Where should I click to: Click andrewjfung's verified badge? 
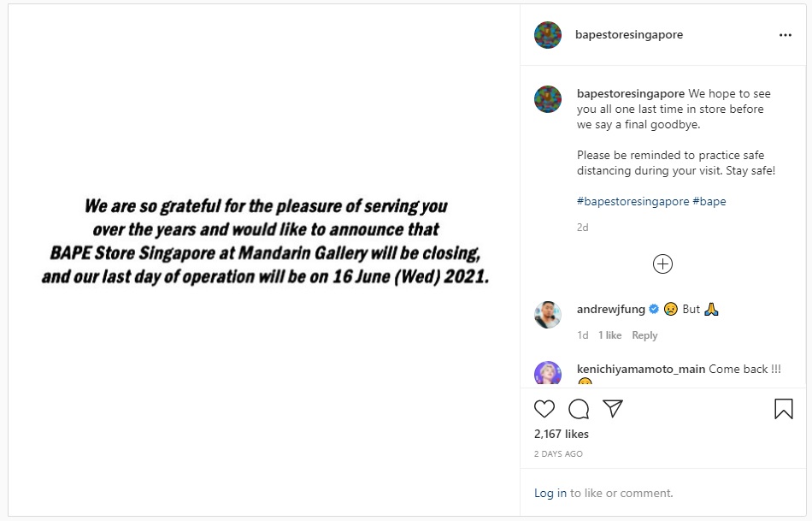tap(654, 310)
